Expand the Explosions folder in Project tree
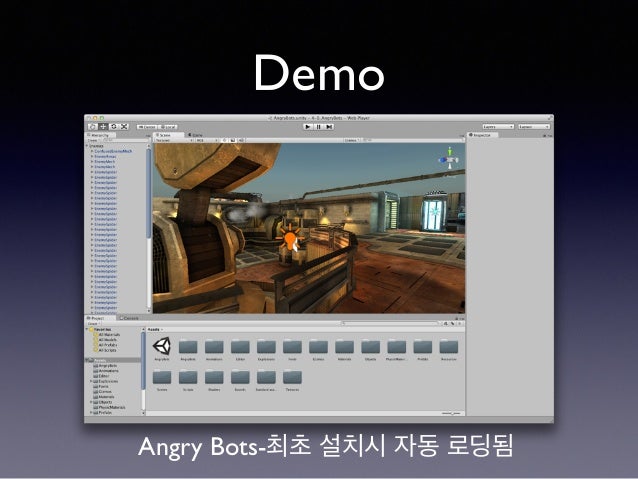Screen dimensions: 638x479 coord(91,381)
